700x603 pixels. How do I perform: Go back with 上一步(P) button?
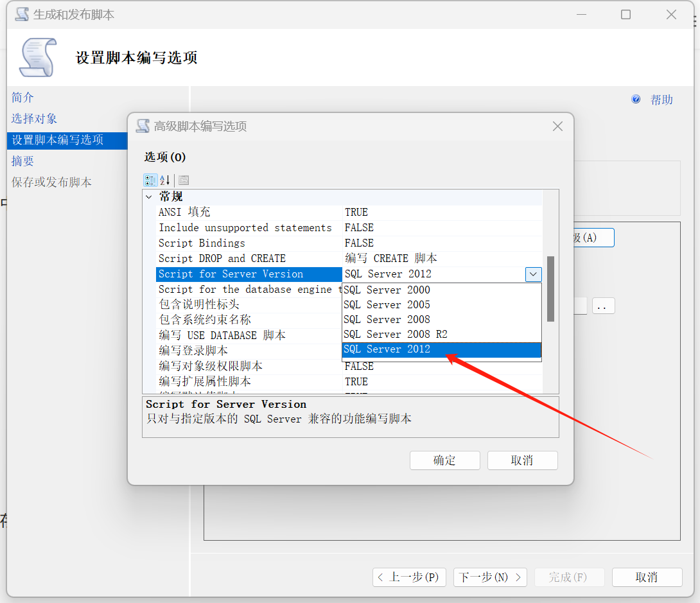(x=409, y=577)
